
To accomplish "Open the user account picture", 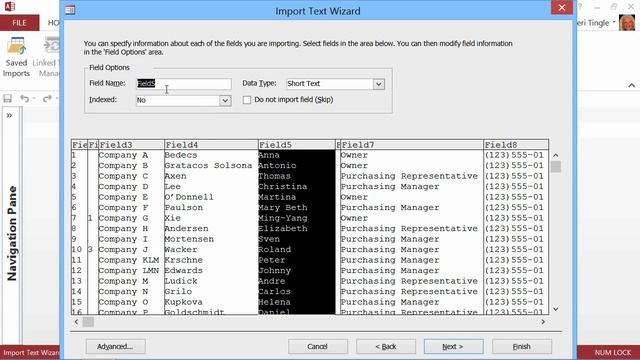I will (x=627, y=22).
